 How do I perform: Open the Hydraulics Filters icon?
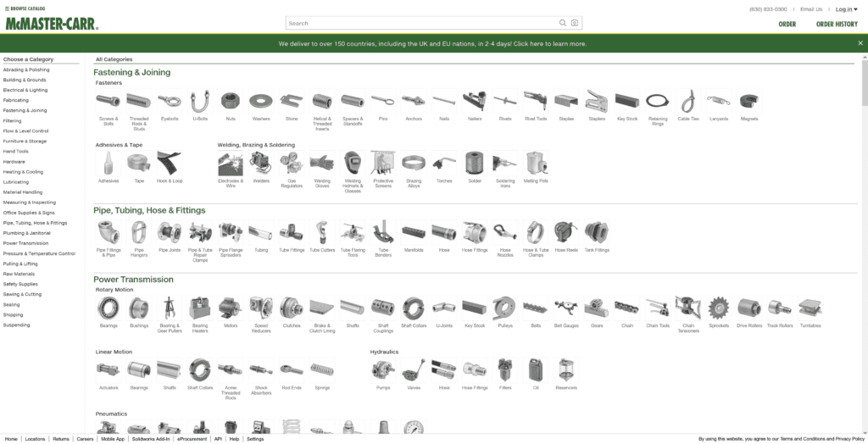coord(505,370)
